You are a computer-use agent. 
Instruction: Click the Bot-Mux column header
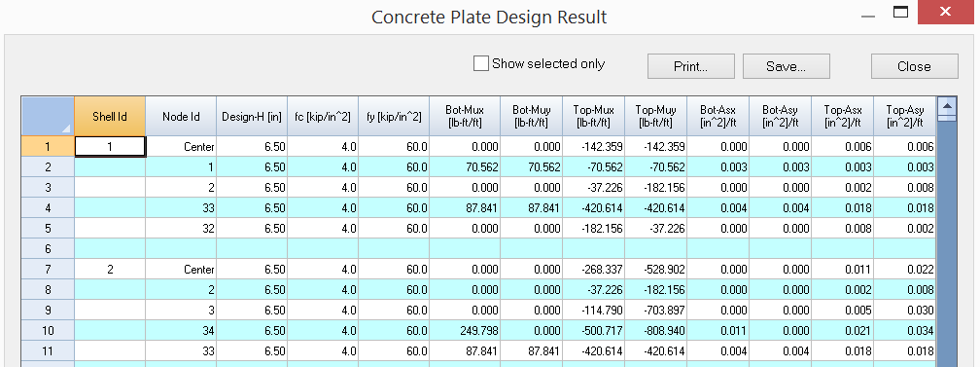[465, 116]
